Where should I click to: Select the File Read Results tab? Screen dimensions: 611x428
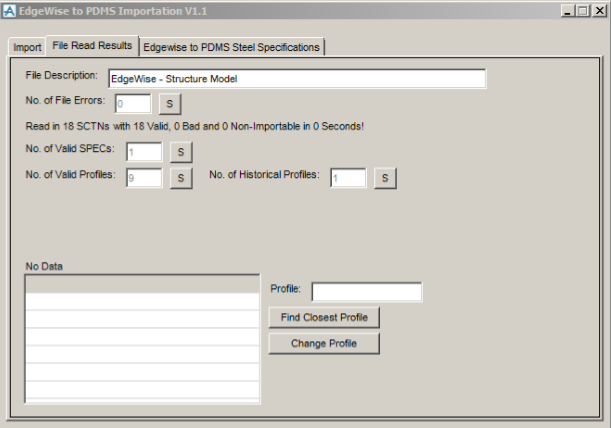tap(92, 46)
